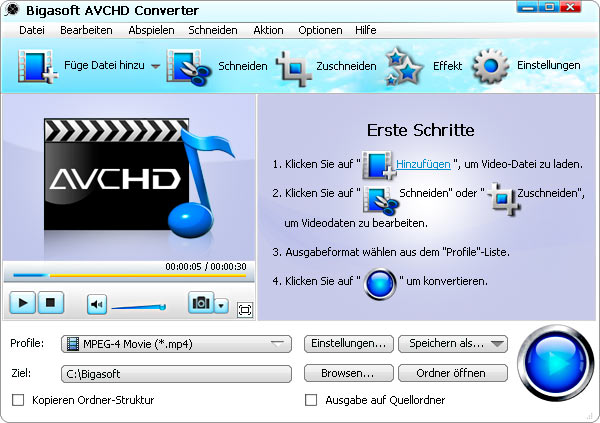Click the playback progress bar
600x423 pixels.
[x=129, y=275]
